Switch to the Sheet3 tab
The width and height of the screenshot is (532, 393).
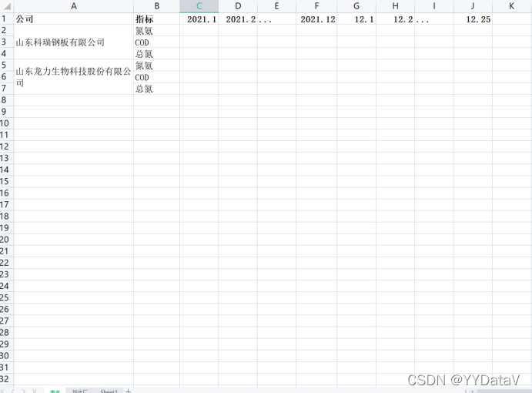point(109,391)
